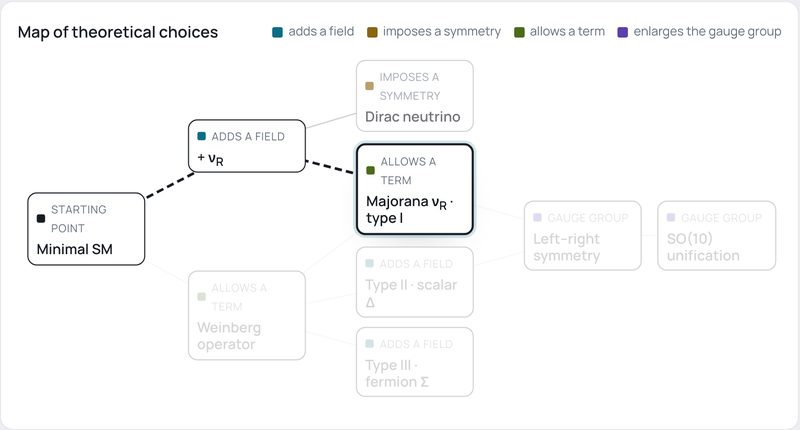This screenshot has height=430, width=800.
Task: Click the teal 'adds a field' legend swatch
Action: point(277,33)
